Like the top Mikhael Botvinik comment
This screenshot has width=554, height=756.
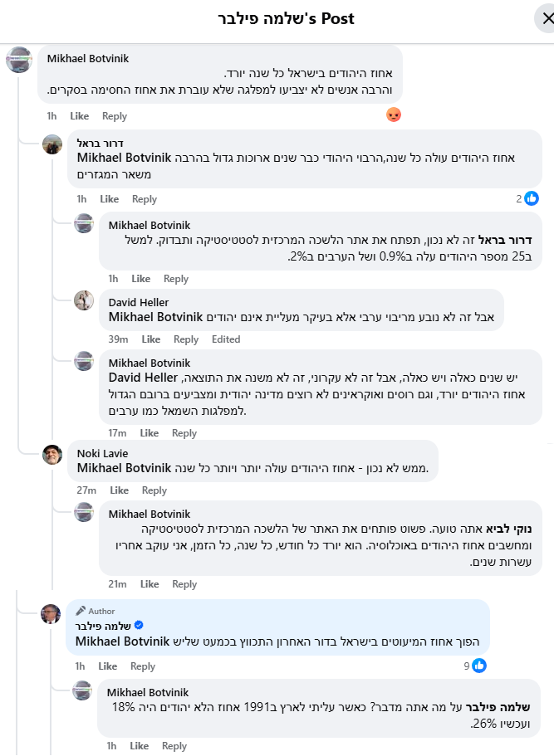[79, 116]
